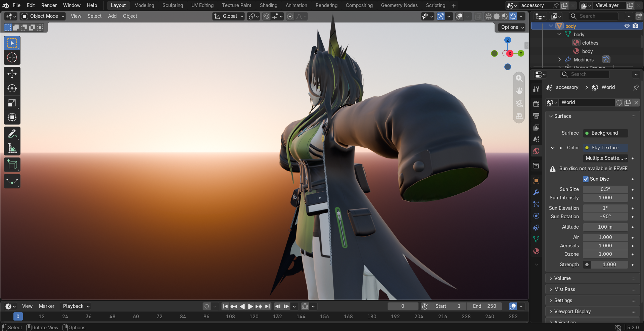This screenshot has width=644, height=331.
Task: Open the Global transform orientation dropdown
Action: [228, 16]
